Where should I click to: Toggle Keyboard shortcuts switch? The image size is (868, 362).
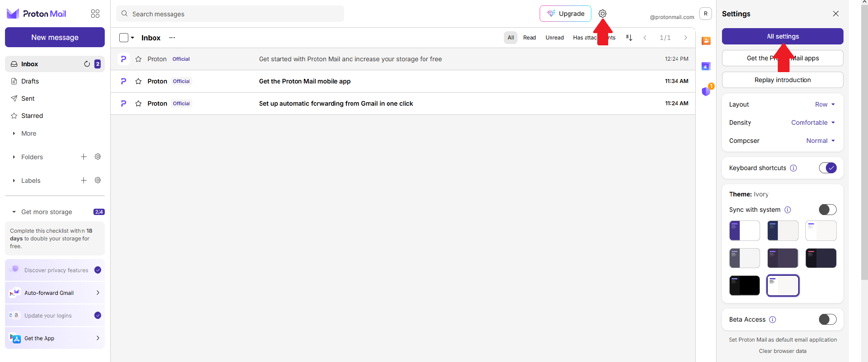(828, 168)
